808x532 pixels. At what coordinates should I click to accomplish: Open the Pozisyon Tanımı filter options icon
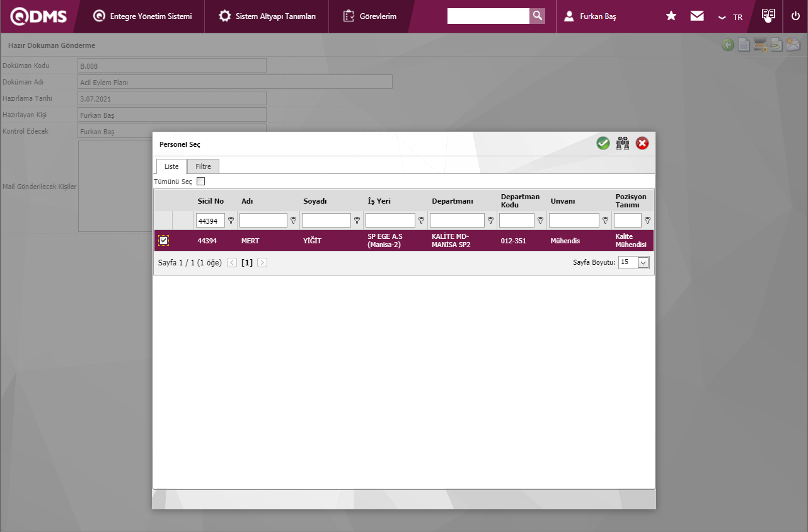647,221
